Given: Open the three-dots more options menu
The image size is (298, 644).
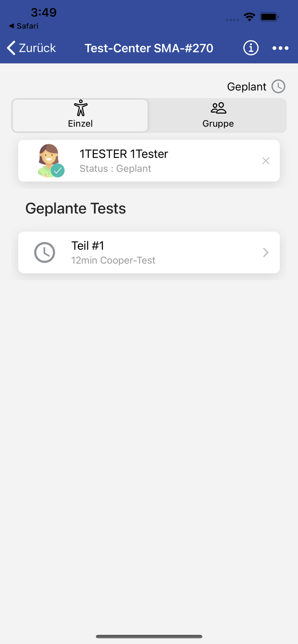Looking at the screenshot, I should 280,48.
